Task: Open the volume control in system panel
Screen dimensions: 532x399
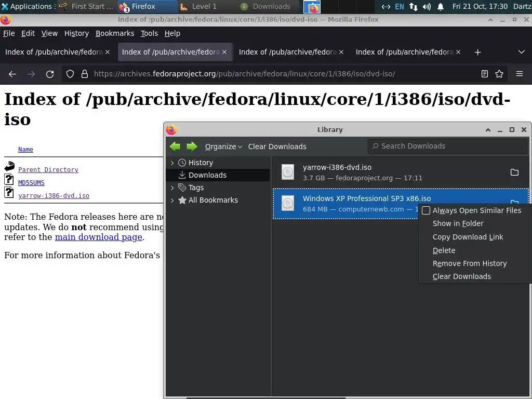Action: coord(427,6)
